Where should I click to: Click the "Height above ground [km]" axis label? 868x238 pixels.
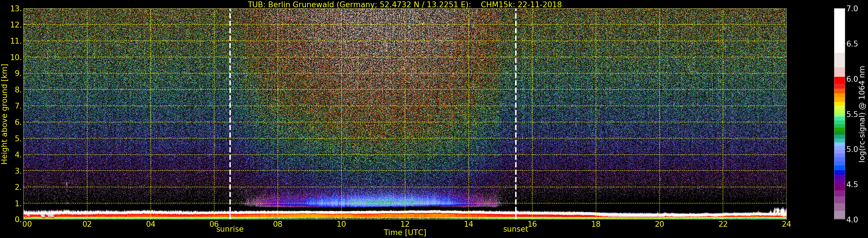pos(4,114)
